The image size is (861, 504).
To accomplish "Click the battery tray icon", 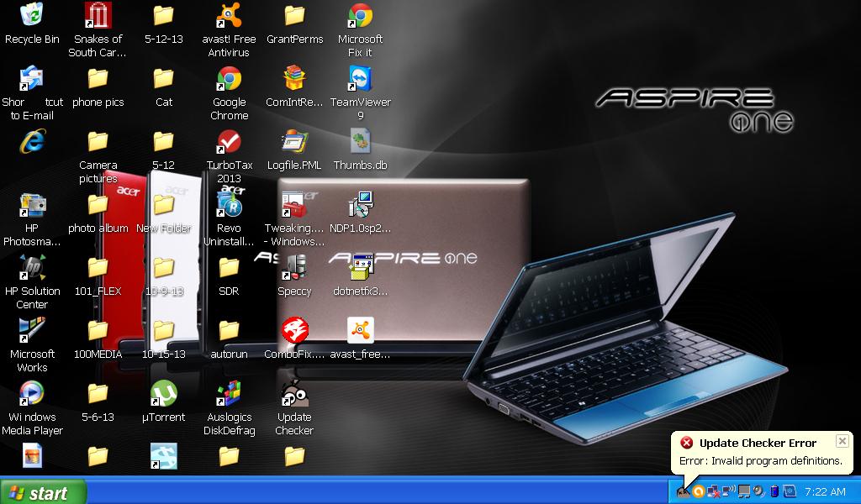I will click(x=774, y=491).
